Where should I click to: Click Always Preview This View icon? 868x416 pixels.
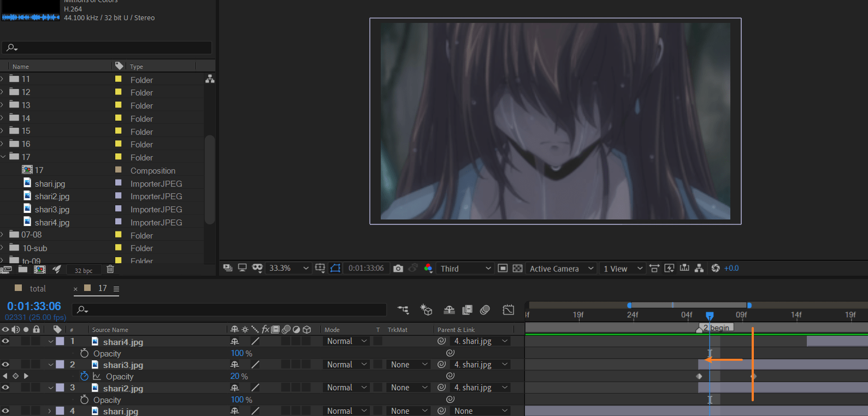click(228, 268)
